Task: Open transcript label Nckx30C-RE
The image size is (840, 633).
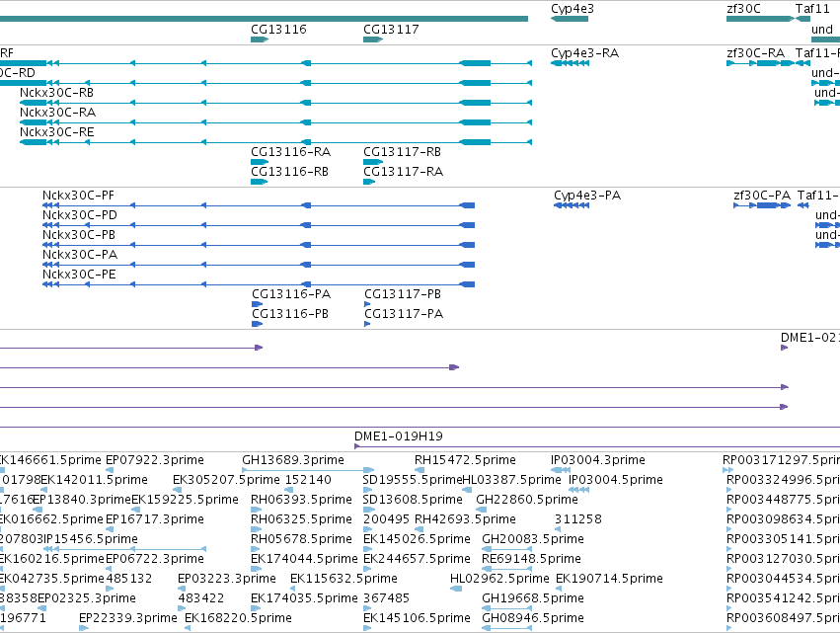Action: [x=57, y=132]
